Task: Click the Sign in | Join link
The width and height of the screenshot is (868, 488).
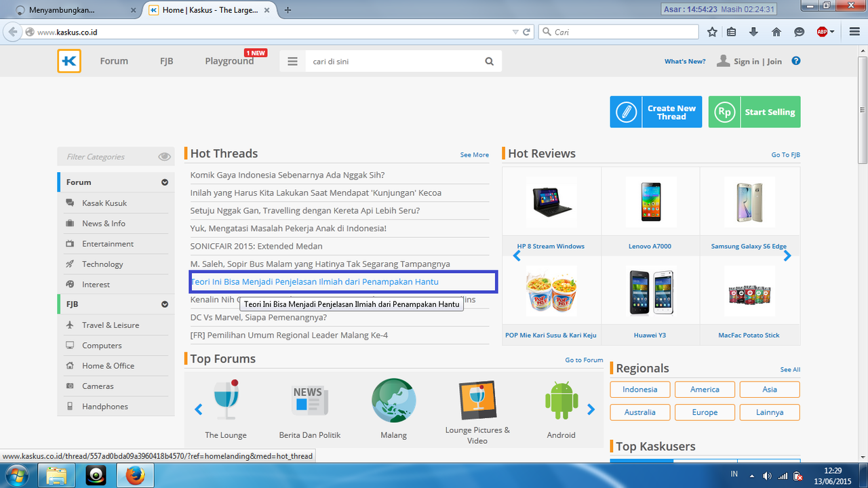Action: point(757,61)
